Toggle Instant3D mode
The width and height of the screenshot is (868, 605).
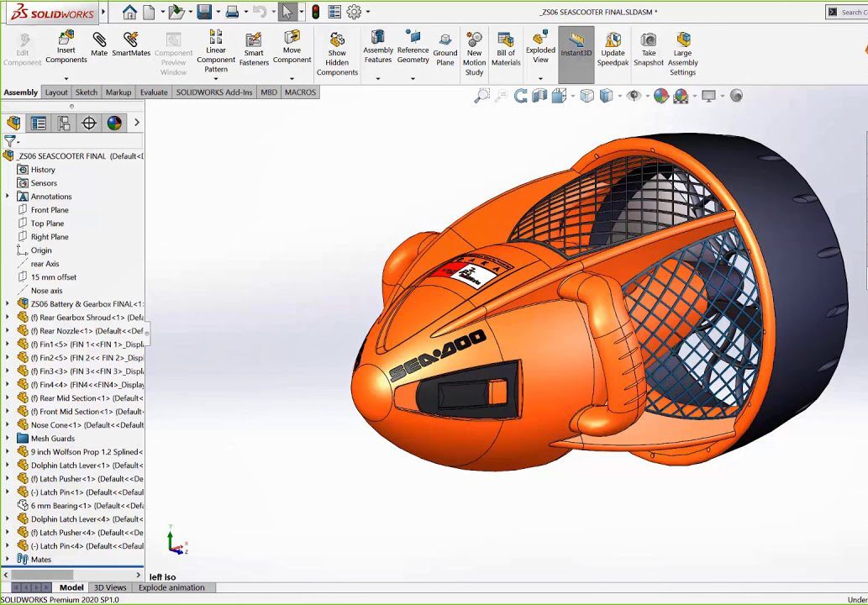(x=576, y=55)
